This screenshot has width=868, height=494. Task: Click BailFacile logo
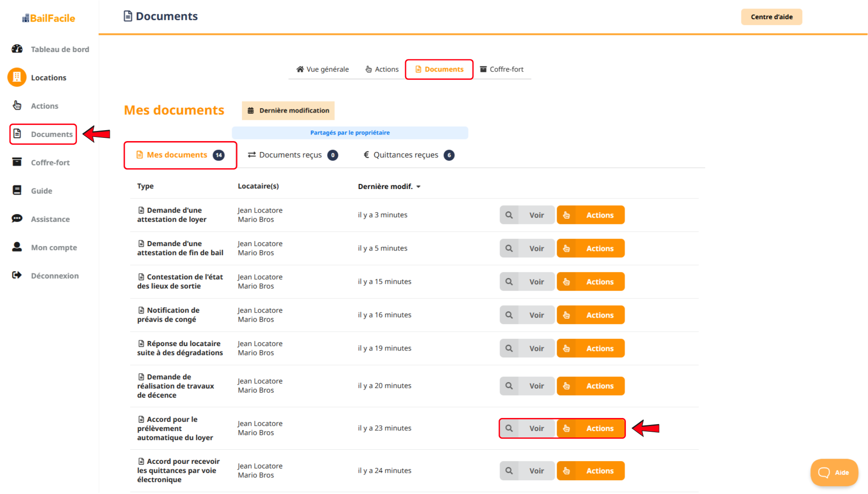[x=49, y=18]
